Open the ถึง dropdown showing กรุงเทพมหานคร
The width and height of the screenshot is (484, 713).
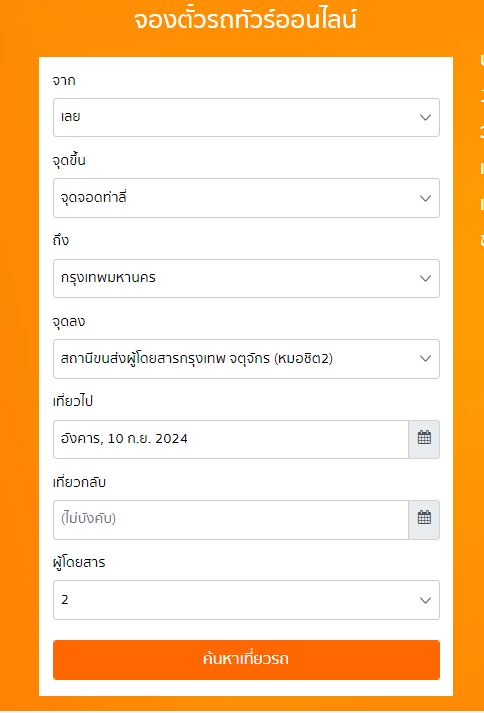coord(246,278)
